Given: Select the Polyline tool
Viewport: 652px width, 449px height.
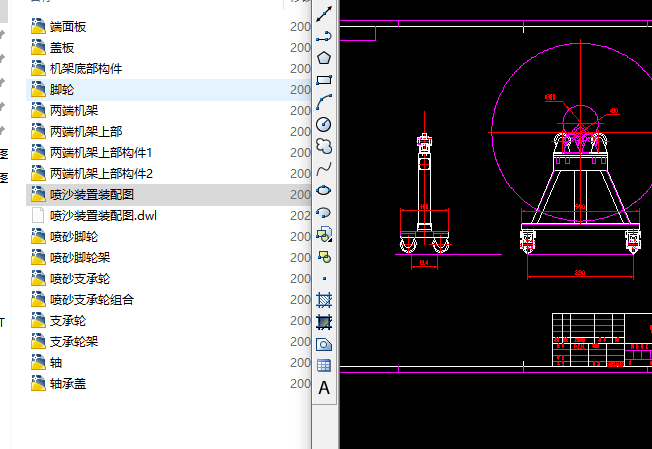Looking at the screenshot, I should click(x=324, y=36).
